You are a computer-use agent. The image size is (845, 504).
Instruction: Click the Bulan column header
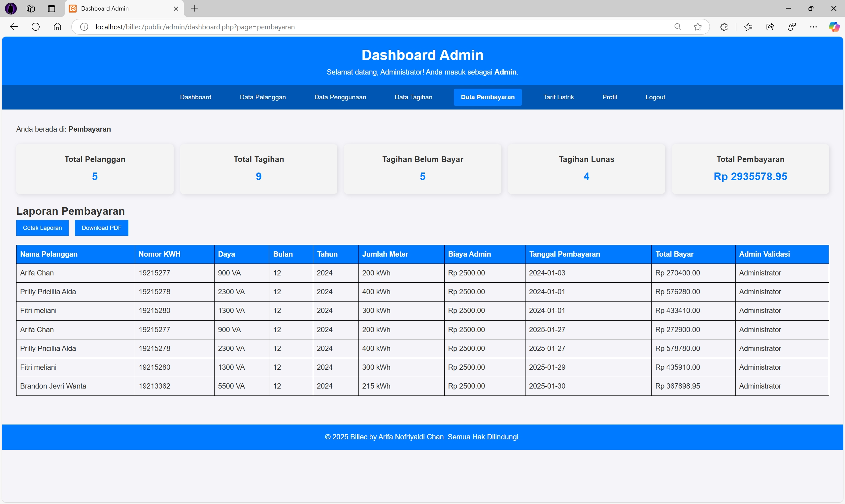pyautogui.click(x=291, y=254)
